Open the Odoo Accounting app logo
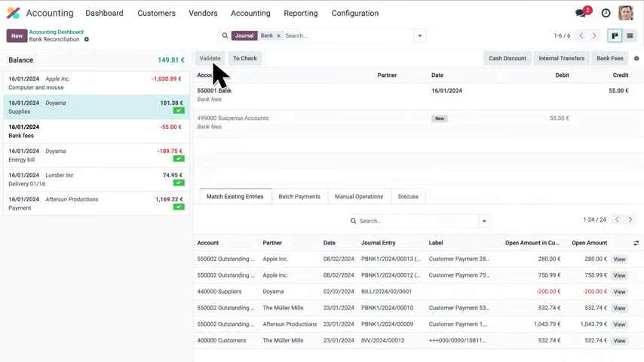 tap(13, 13)
